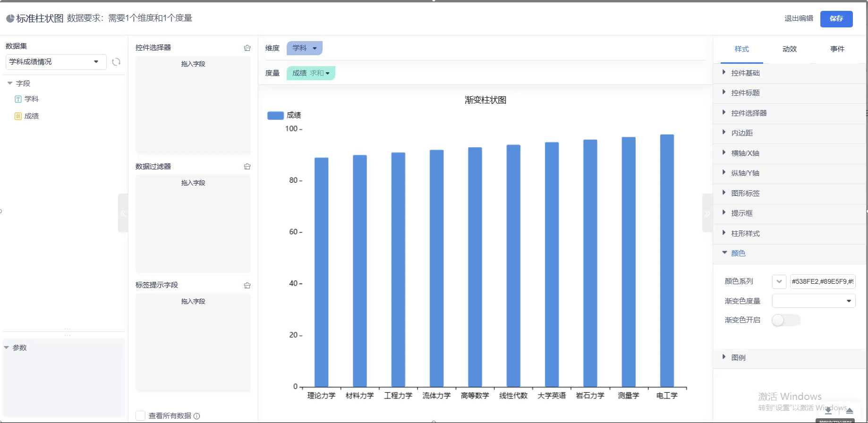Open the 学科成绩情况 dataset dropdown

coord(55,62)
